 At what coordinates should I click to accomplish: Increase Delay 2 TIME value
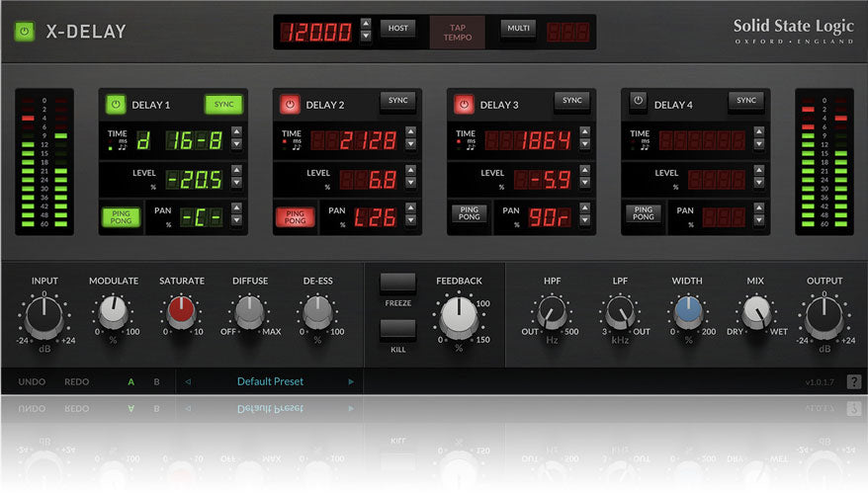410,131
